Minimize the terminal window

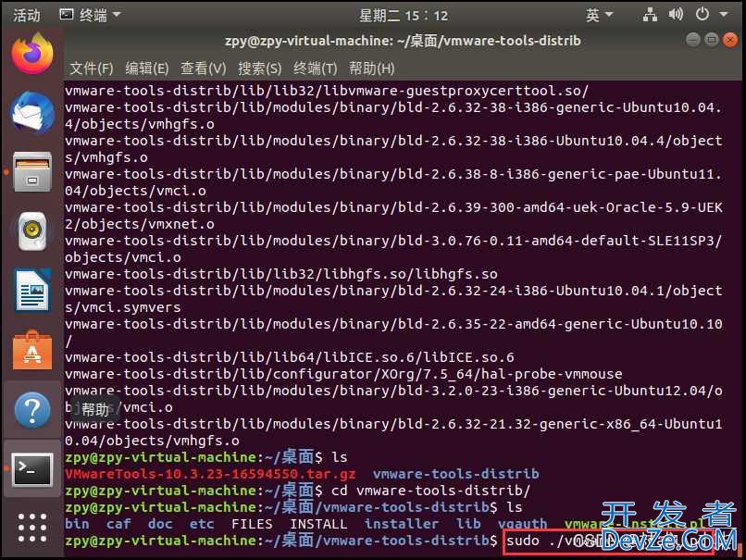pyautogui.click(x=692, y=40)
